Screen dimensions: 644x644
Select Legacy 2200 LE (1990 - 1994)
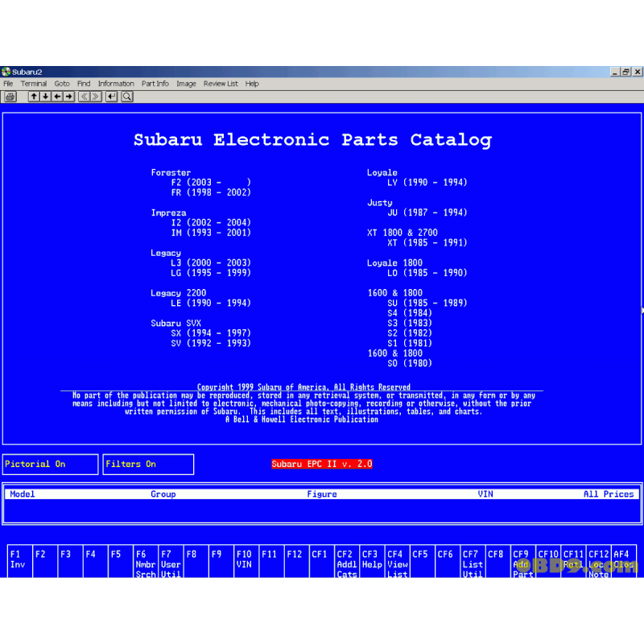pyautogui.click(x=211, y=303)
